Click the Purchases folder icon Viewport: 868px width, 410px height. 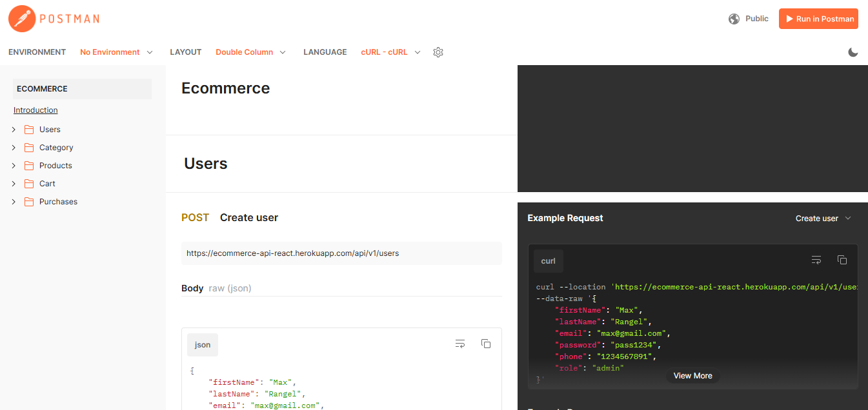click(29, 202)
